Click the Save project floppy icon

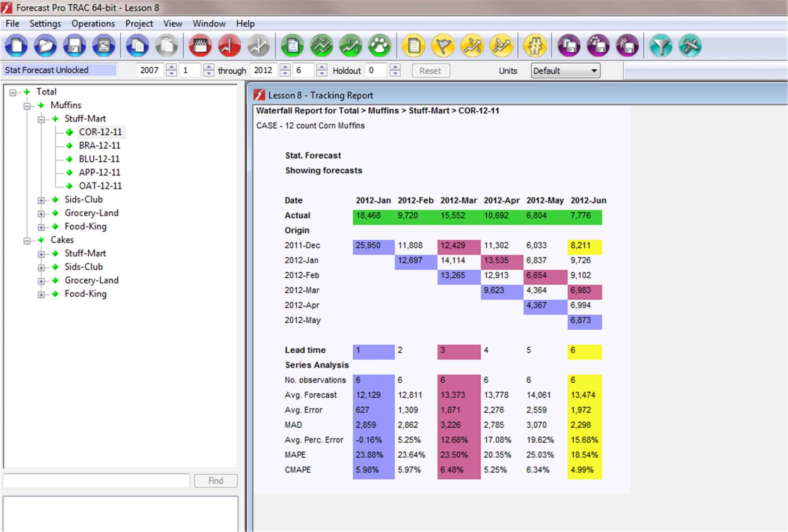(74, 46)
